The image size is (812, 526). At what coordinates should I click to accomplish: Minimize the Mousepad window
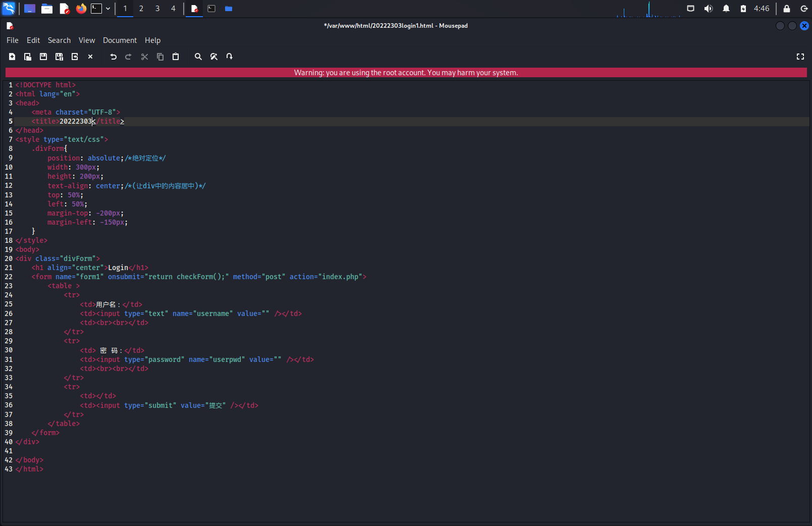tap(780, 26)
